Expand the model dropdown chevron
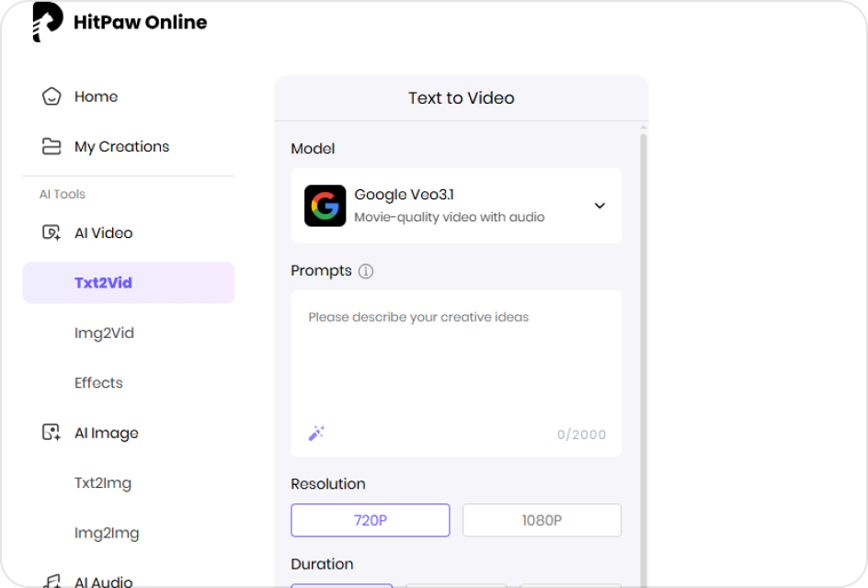Image resolution: width=868 pixels, height=588 pixels. click(x=600, y=206)
